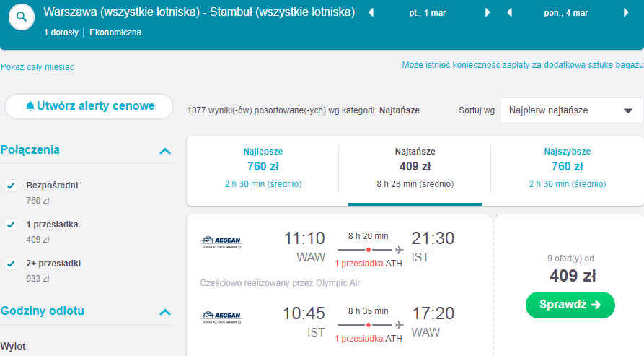
Task: Click the outbound arrival time 21:30
Action: coord(433,238)
